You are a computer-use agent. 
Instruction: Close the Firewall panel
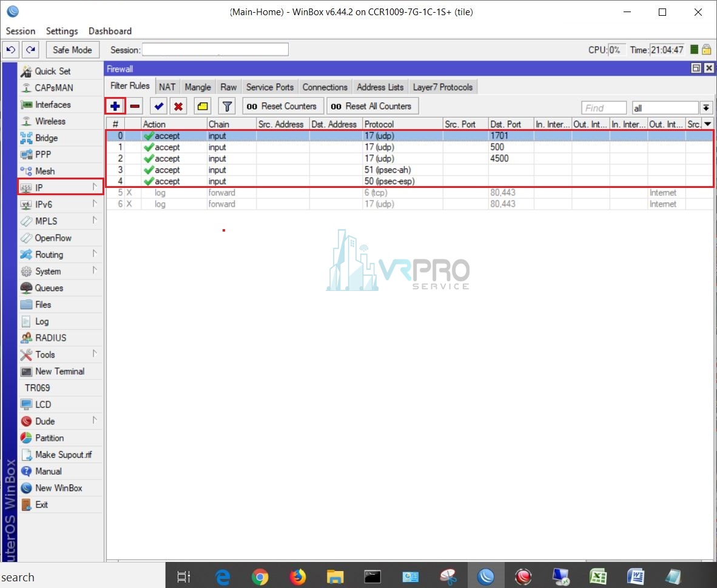click(x=709, y=68)
